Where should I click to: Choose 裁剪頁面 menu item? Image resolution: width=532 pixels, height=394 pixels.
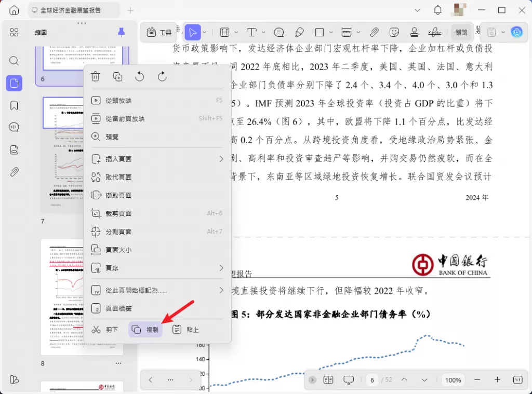(157, 213)
